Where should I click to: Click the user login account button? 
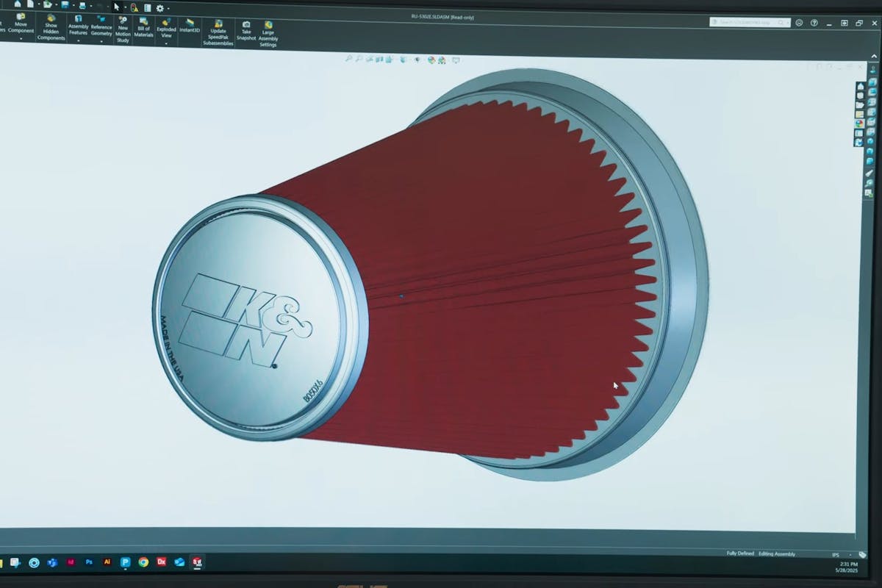click(799, 23)
